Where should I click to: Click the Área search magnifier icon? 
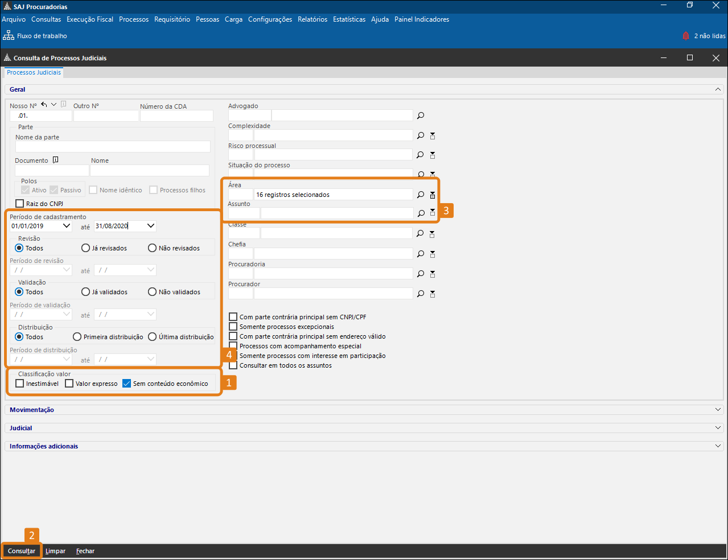[421, 195]
